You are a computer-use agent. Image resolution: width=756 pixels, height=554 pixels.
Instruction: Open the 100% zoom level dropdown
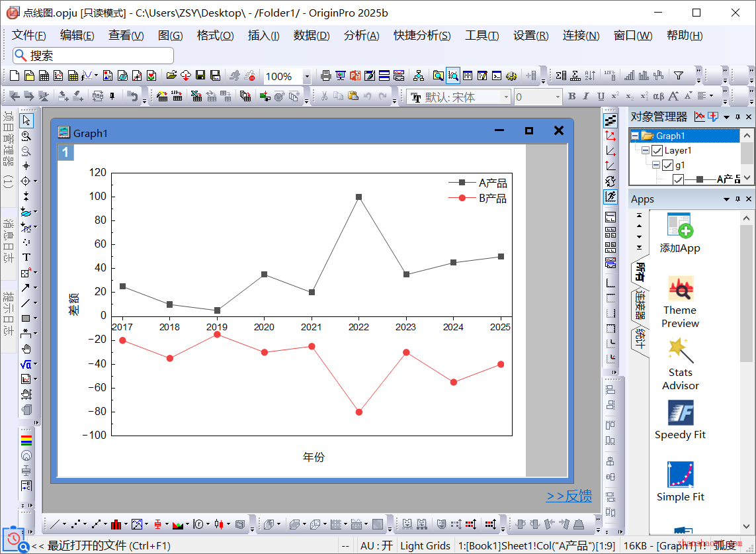point(307,77)
